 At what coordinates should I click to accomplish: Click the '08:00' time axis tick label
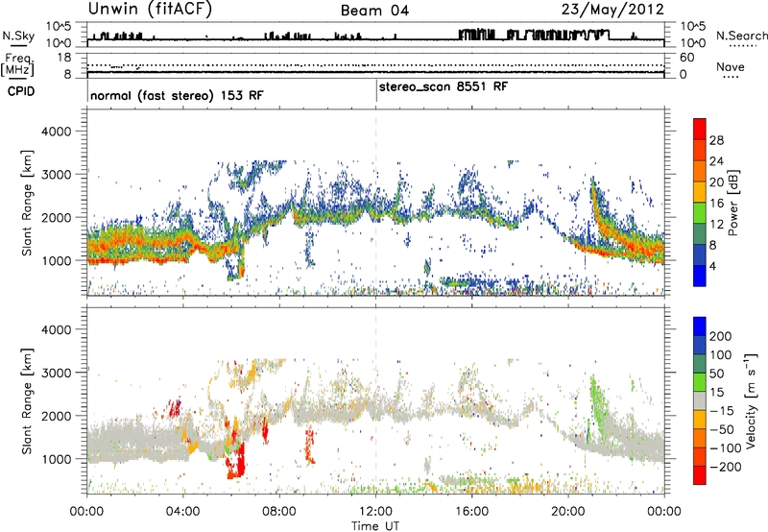coord(279,512)
